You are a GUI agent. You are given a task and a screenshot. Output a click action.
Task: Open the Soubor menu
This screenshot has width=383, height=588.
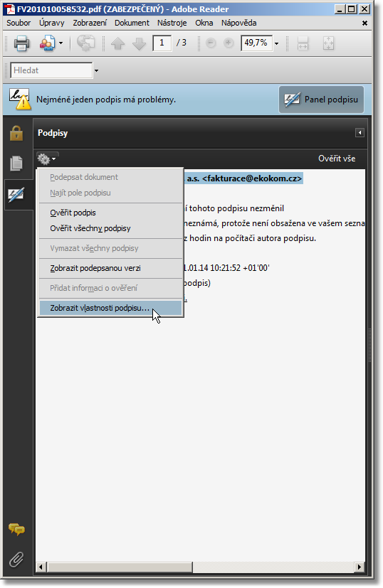[x=19, y=23]
